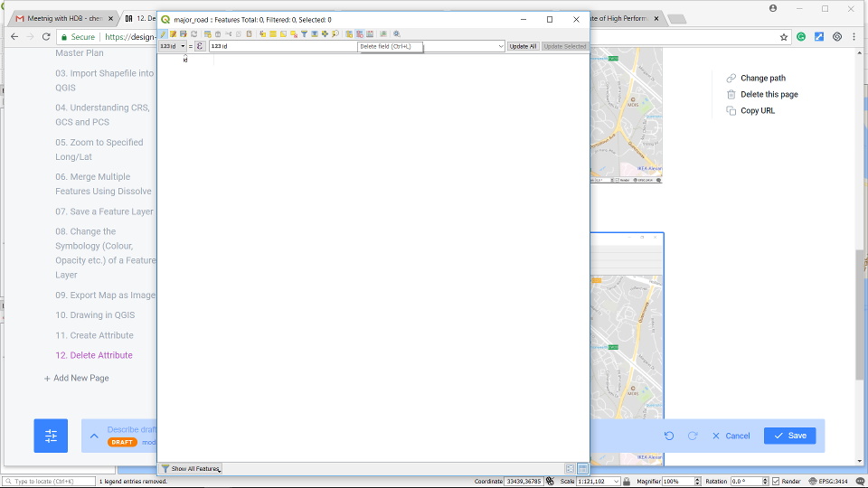The width and height of the screenshot is (868, 488).
Task: Toggle the Render checkbox
Action: tap(775, 482)
